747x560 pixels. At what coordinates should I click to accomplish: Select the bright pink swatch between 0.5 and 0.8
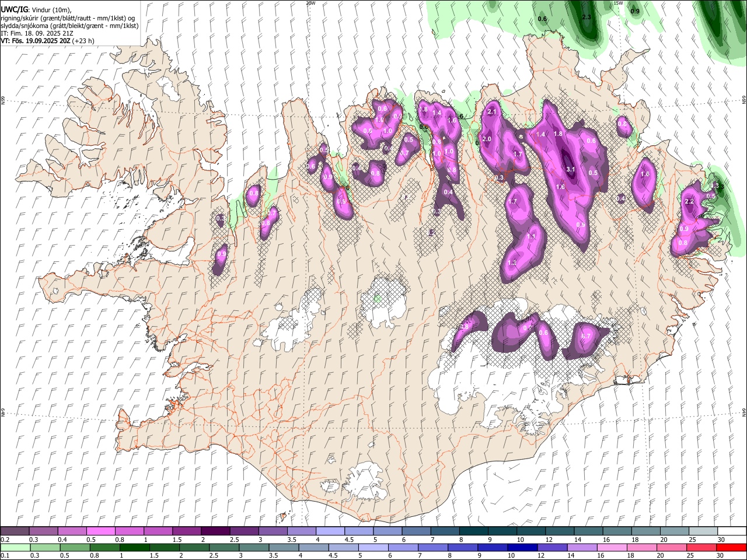pos(100,531)
